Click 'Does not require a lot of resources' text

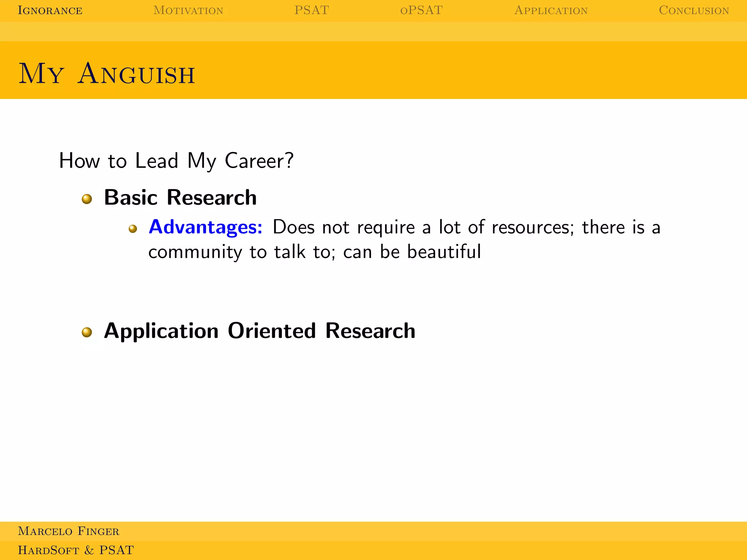pos(422,227)
